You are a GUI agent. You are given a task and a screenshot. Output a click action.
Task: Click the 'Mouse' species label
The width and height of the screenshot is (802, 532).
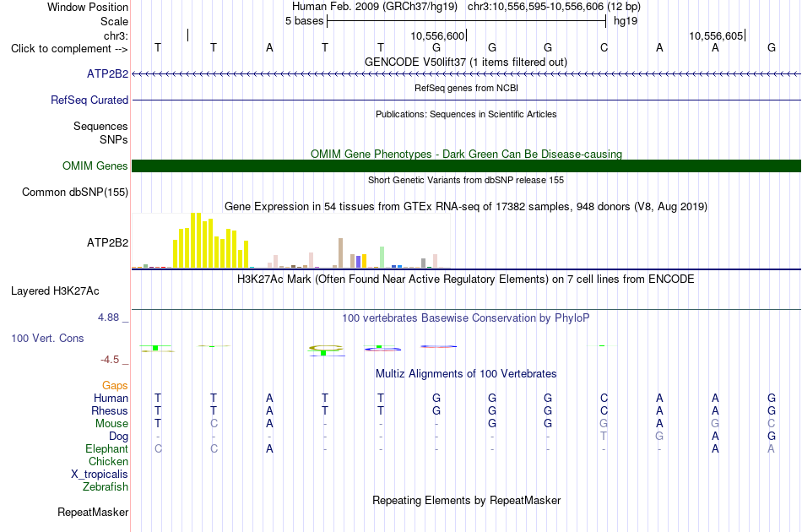tap(111, 424)
